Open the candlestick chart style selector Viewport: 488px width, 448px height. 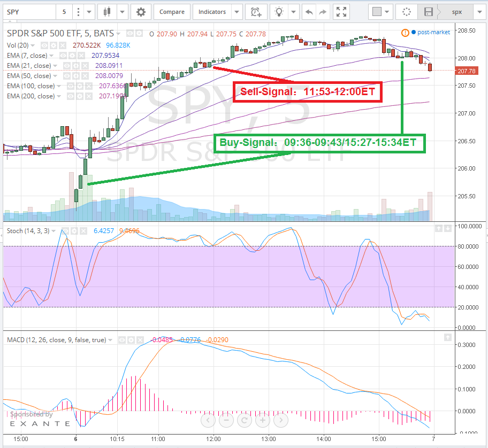pyautogui.click(x=107, y=12)
